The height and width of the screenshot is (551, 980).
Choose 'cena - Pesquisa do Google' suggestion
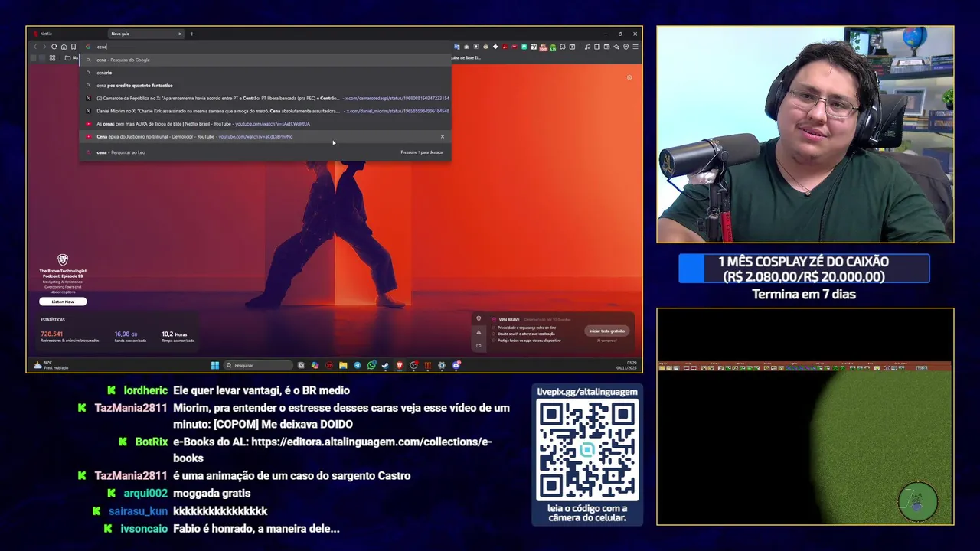point(266,60)
